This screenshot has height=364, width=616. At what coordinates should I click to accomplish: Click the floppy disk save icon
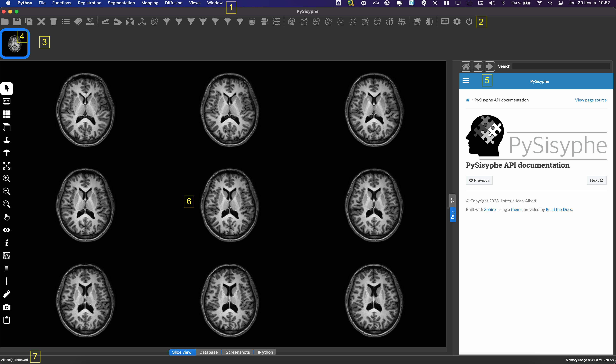(x=17, y=22)
